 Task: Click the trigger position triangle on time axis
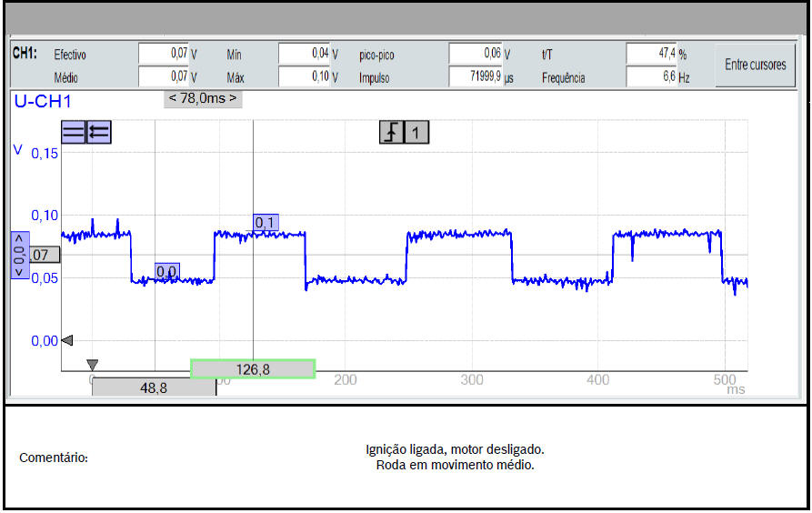pyautogui.click(x=92, y=365)
